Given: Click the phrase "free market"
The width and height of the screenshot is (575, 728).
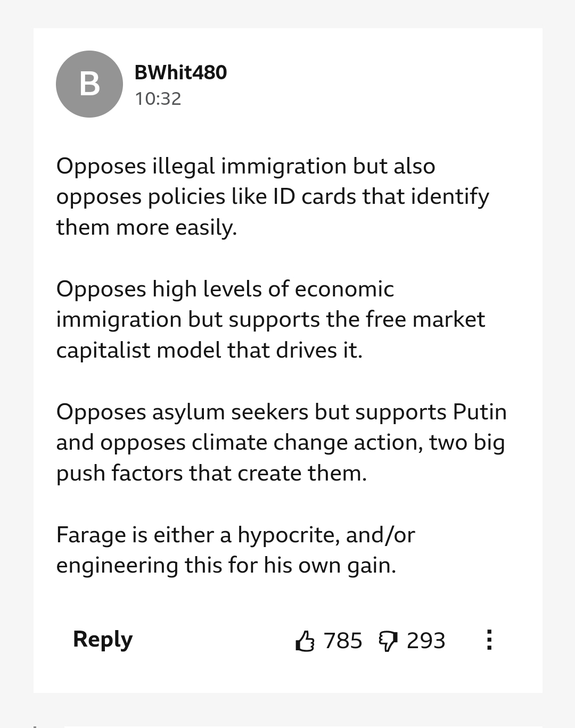Looking at the screenshot, I should point(425,319).
